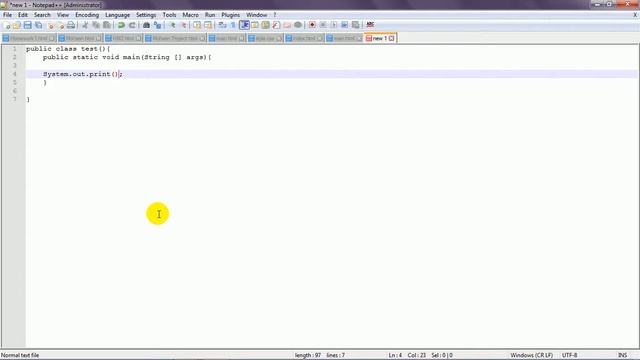
Task: Save the recorded macro icon
Action: 356,25
